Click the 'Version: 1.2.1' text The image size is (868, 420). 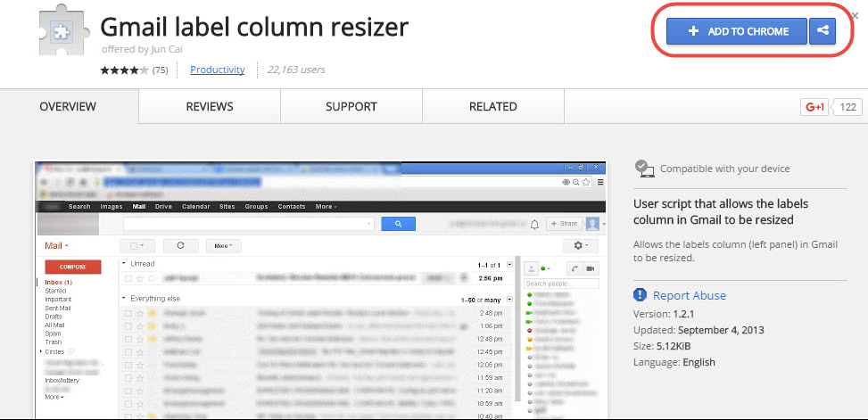[664, 314]
